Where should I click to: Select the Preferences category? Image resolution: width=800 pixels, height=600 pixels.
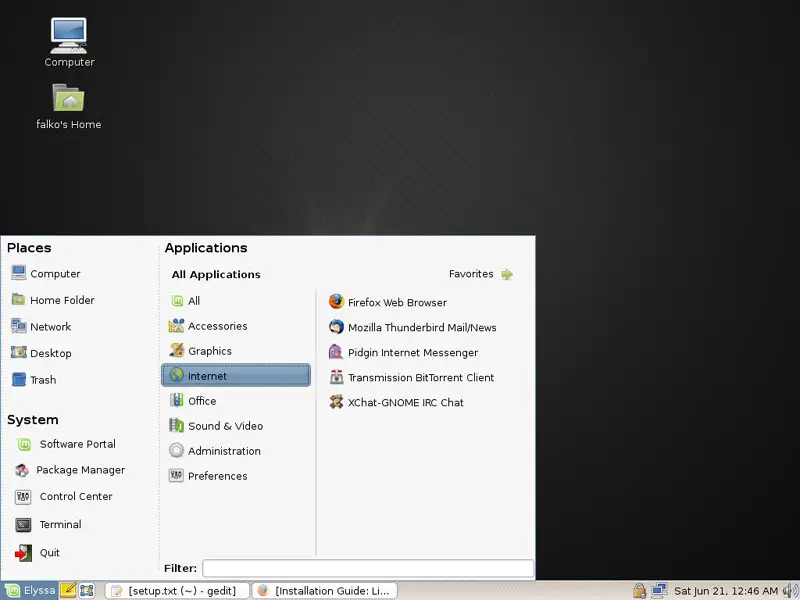(x=236, y=476)
